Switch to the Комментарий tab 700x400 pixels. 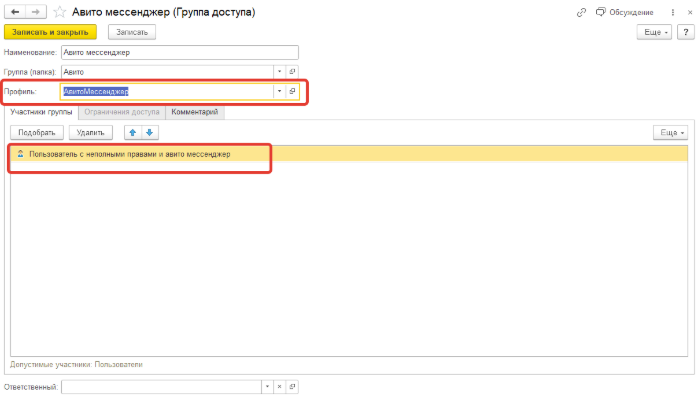[x=195, y=112]
